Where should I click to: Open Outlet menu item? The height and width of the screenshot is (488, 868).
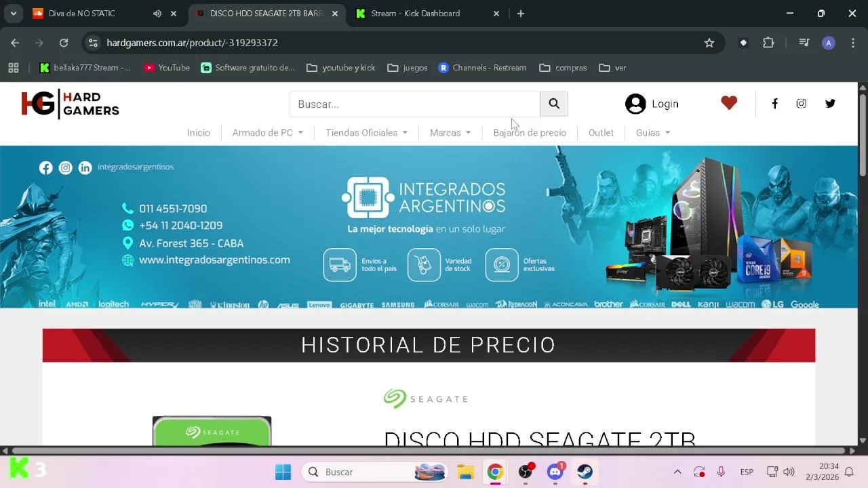(601, 133)
